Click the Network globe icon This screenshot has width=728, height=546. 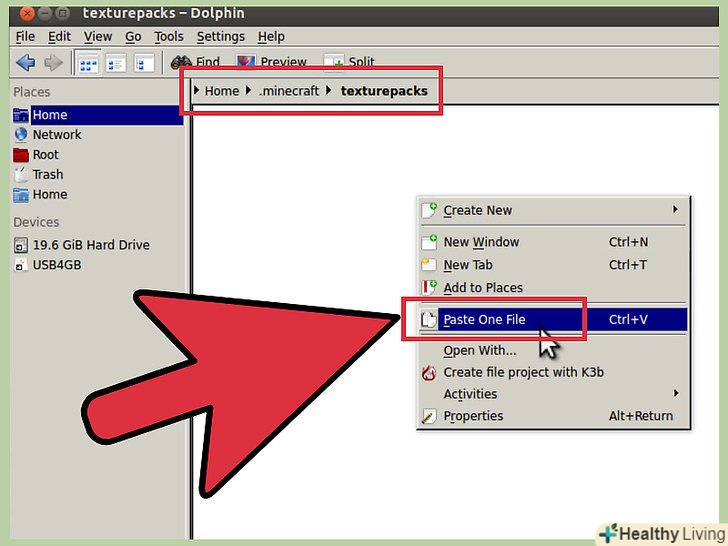click(21, 135)
